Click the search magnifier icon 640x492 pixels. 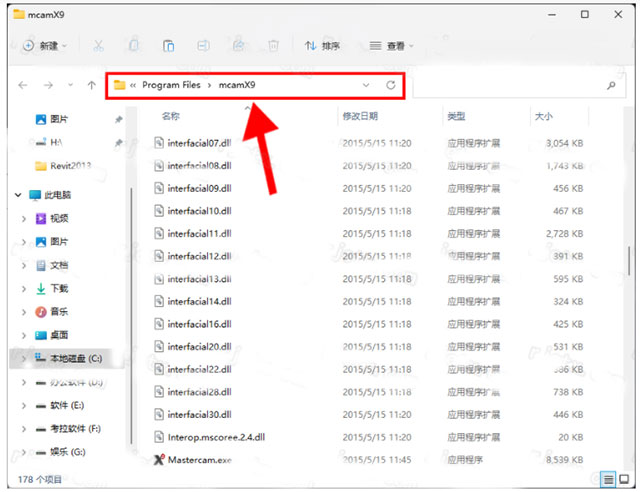click(x=611, y=85)
